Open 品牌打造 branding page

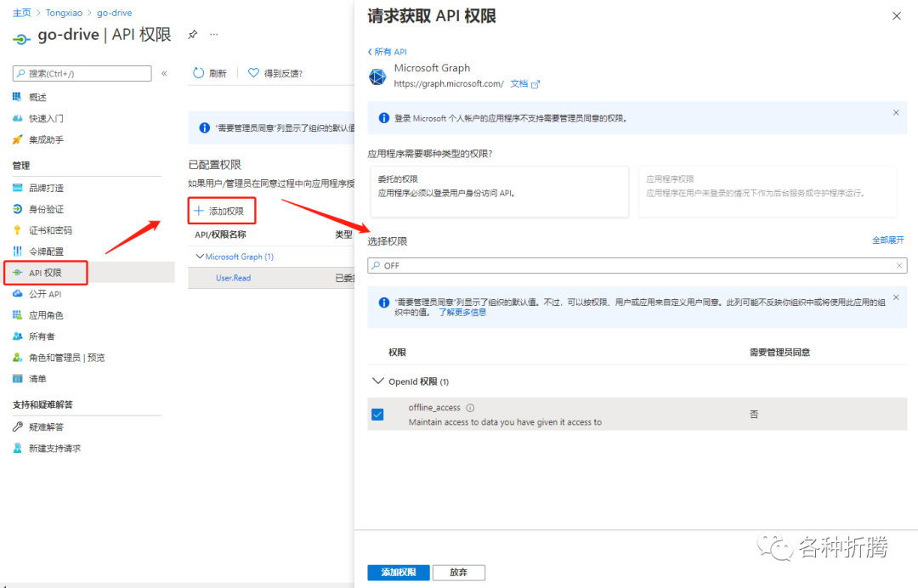point(46,188)
